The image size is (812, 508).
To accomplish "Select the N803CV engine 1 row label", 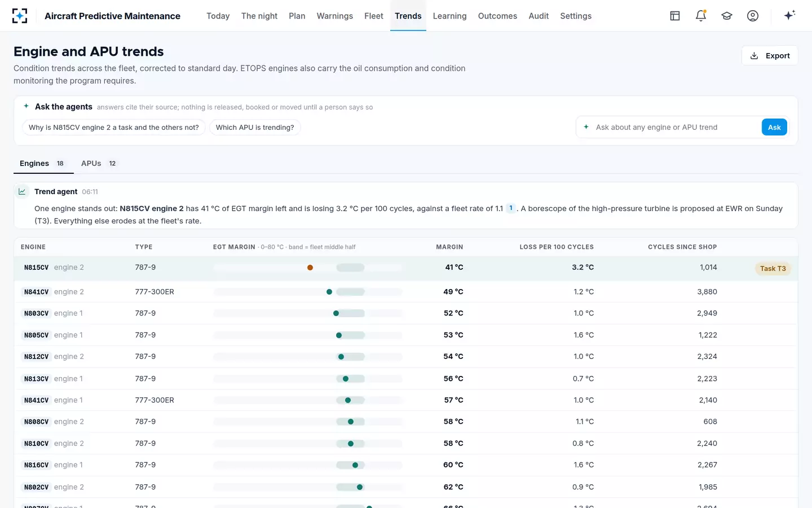I will pos(52,313).
